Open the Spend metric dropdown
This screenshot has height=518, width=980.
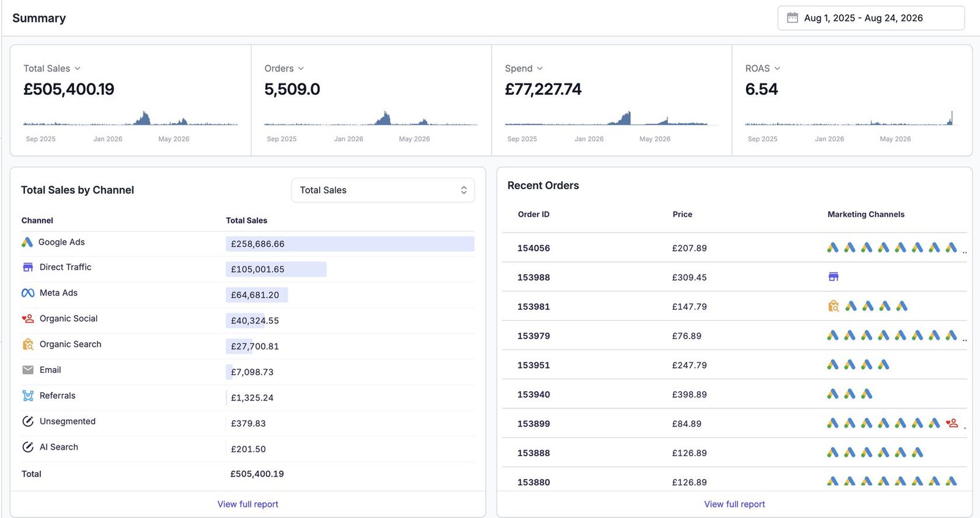click(524, 69)
